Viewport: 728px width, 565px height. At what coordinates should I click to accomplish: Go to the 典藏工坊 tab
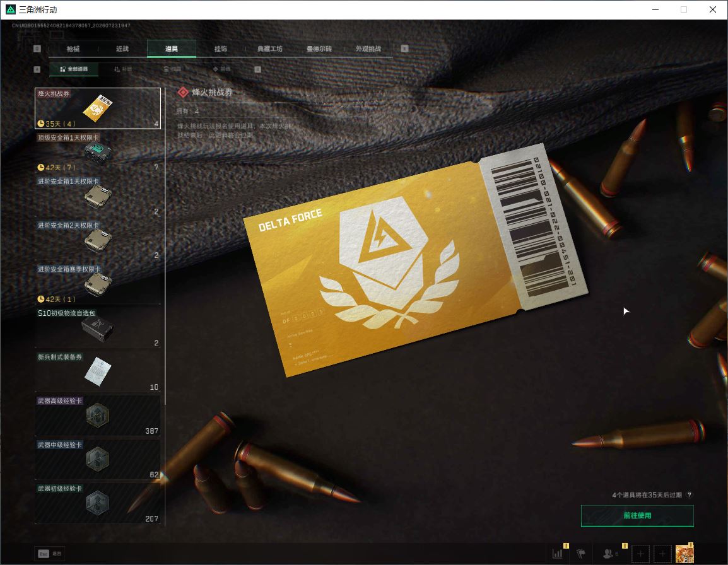coord(270,49)
